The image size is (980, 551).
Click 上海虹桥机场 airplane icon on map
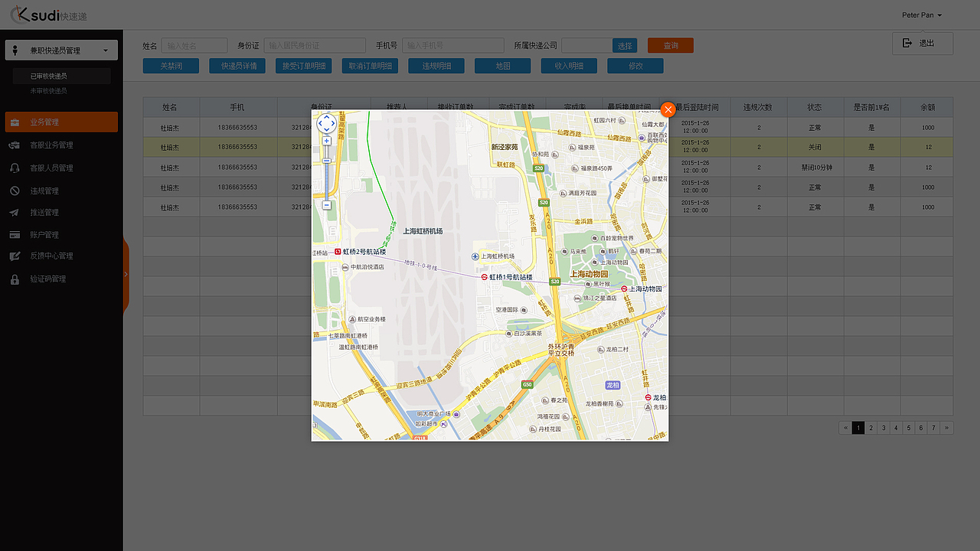(x=475, y=256)
